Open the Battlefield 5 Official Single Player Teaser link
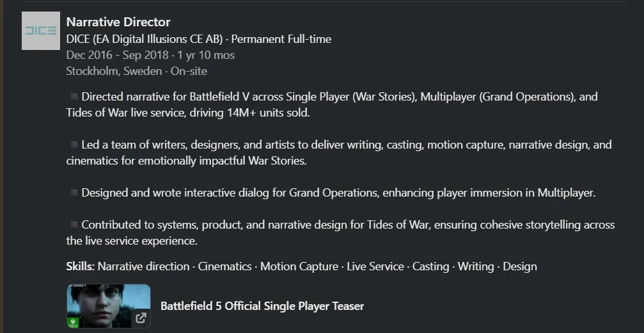 point(262,306)
